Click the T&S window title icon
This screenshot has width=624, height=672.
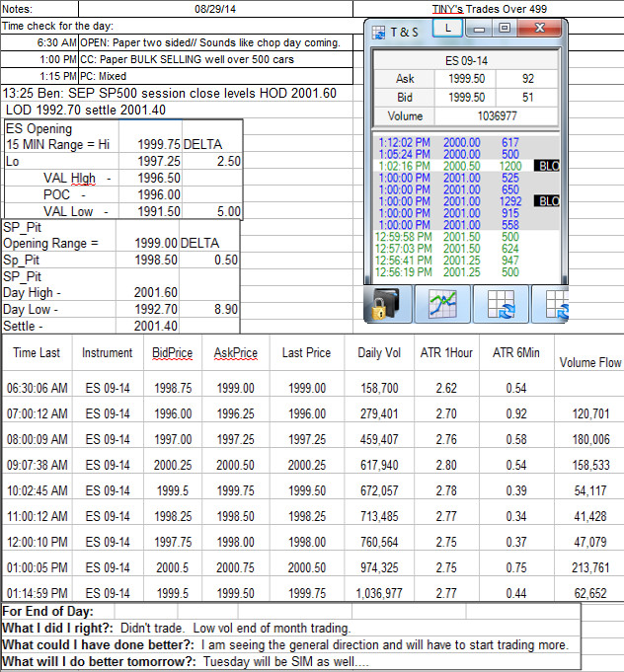378,33
